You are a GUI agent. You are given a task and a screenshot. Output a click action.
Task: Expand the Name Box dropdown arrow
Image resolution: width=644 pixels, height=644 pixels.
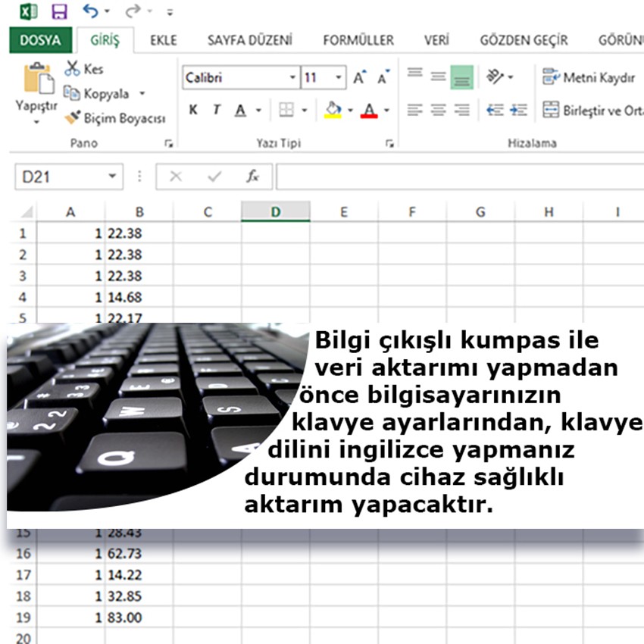[112, 177]
